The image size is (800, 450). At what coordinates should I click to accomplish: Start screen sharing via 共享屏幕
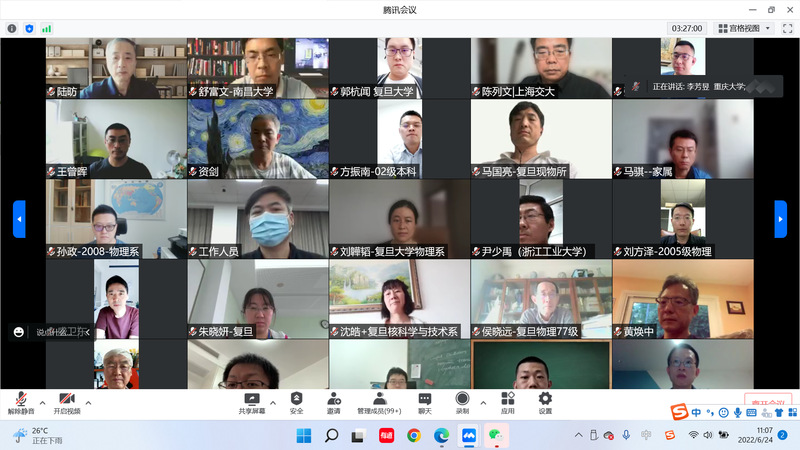tap(252, 403)
